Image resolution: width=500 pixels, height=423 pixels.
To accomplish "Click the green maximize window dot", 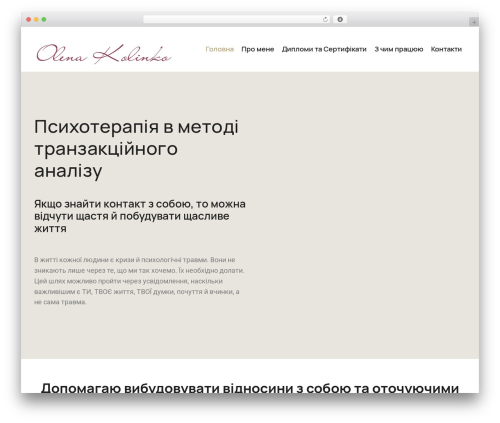I will coord(44,20).
